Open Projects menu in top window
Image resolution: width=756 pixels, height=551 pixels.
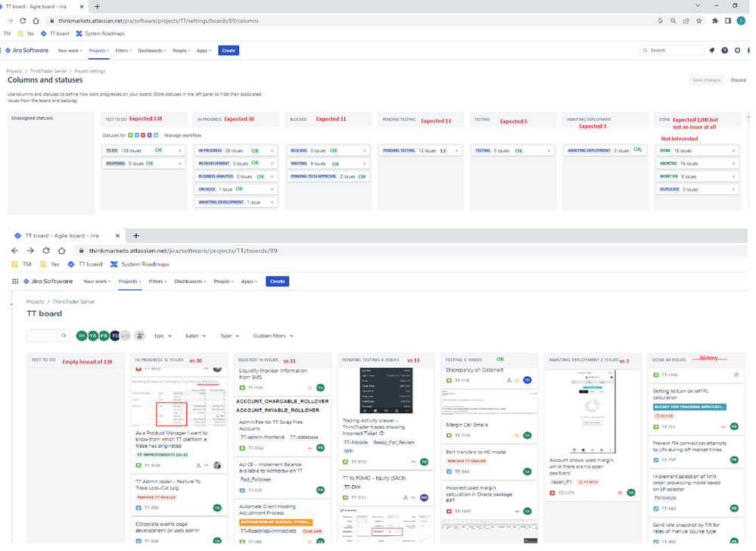99,51
